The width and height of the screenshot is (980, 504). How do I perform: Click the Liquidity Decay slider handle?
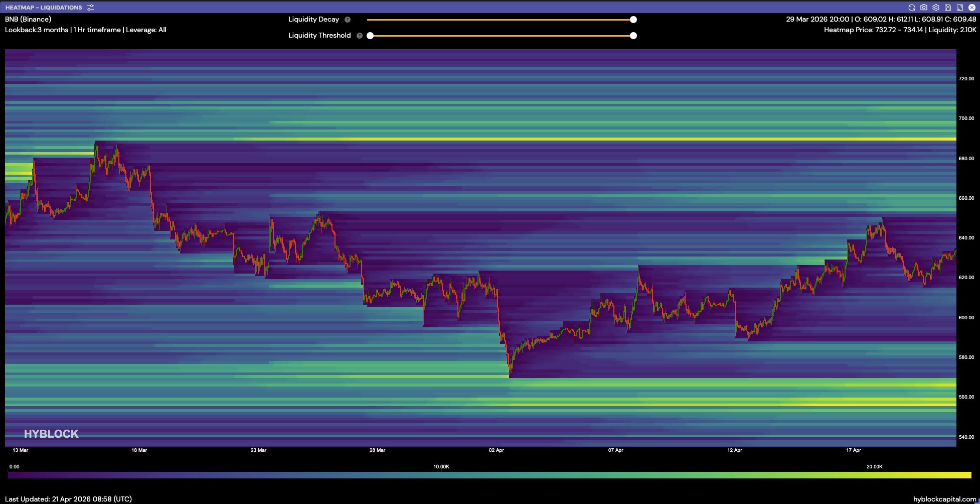point(633,20)
